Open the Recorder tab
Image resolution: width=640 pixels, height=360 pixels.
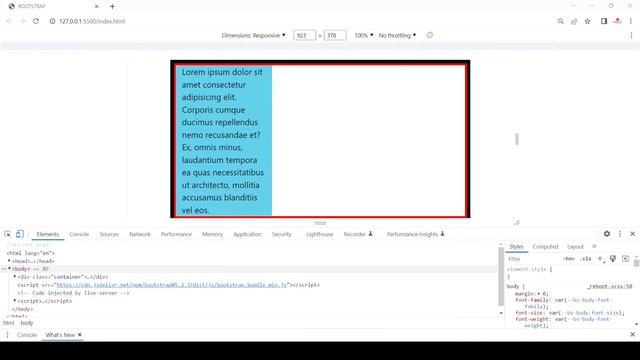point(358,234)
